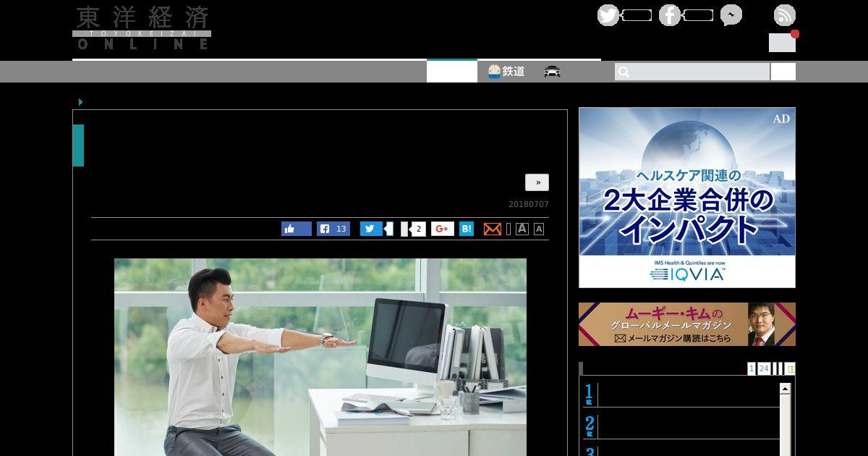Open the man stretching article photo
The image size is (868, 456).
320,357
